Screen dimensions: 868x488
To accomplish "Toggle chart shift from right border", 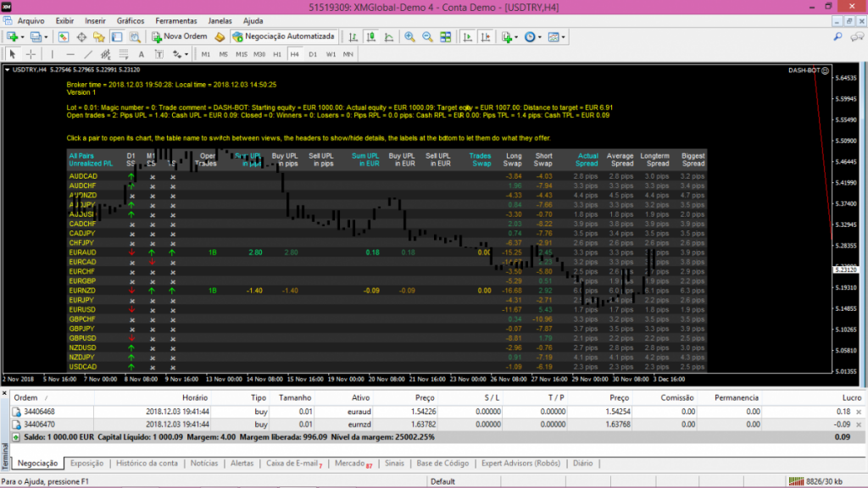I will (x=486, y=36).
